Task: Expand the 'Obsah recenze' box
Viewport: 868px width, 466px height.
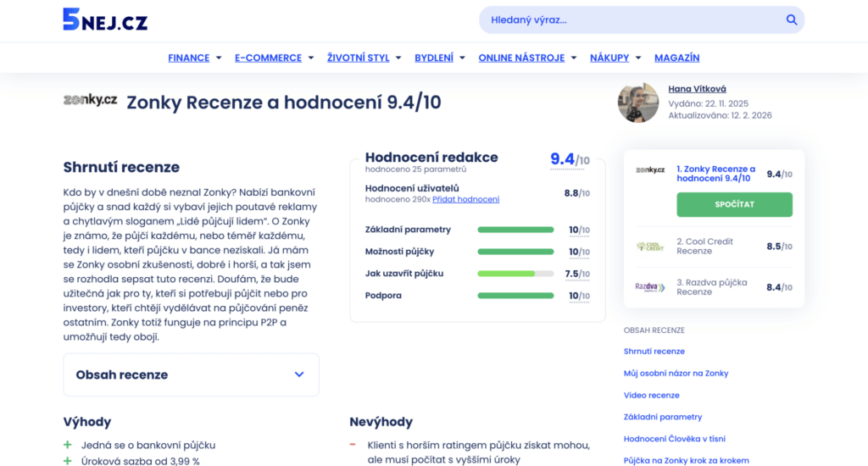Action: [191, 374]
